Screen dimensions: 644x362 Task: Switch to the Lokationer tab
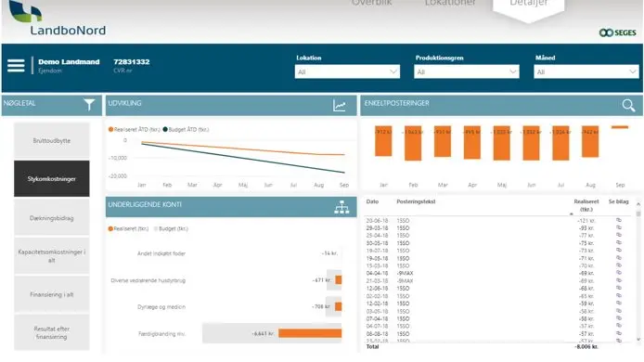pyautogui.click(x=450, y=3)
